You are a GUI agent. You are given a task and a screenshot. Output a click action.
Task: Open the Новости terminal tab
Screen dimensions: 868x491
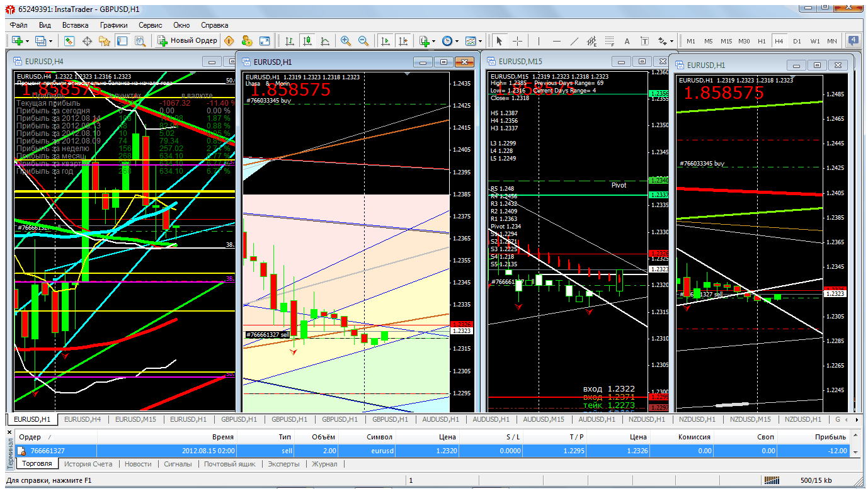click(138, 464)
